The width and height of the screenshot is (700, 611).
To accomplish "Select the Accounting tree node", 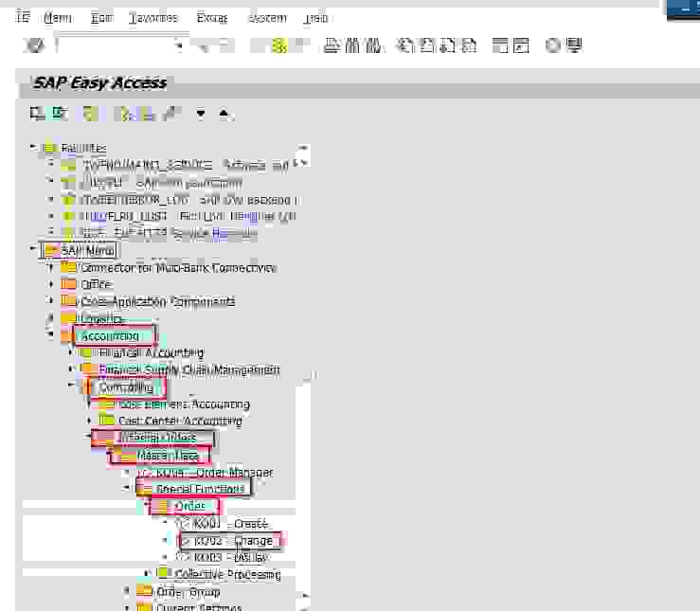I will tap(110, 335).
